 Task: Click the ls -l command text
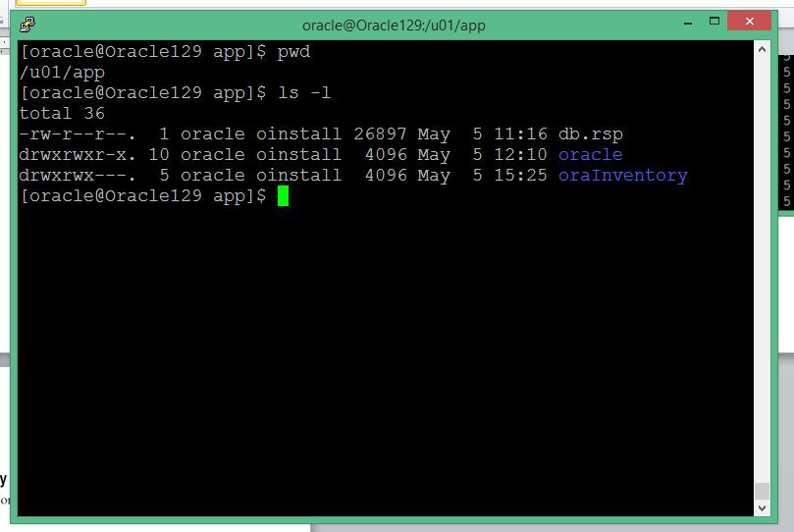pos(304,92)
